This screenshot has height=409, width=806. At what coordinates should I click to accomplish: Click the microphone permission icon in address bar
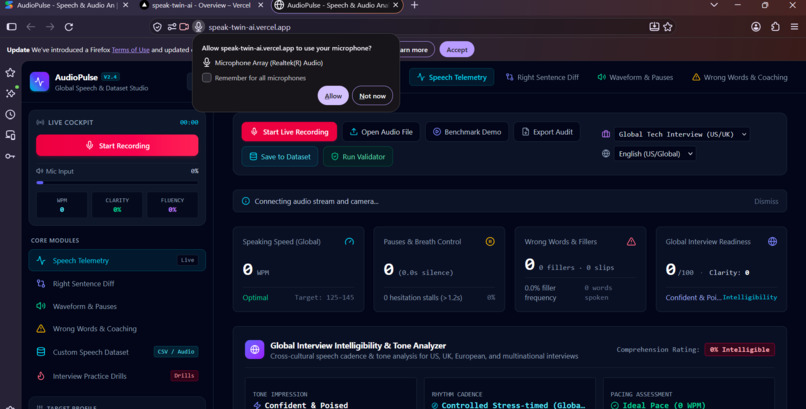click(198, 27)
